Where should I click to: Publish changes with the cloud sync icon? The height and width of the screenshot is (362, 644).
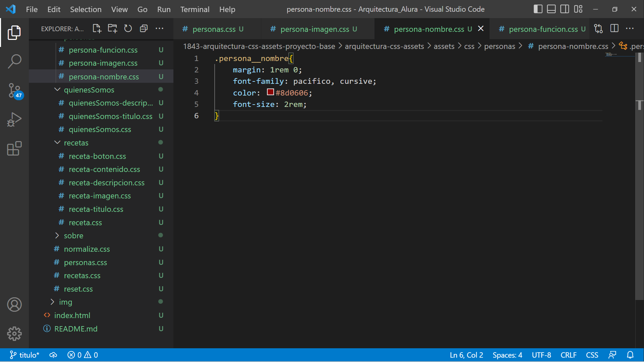[x=53, y=355]
